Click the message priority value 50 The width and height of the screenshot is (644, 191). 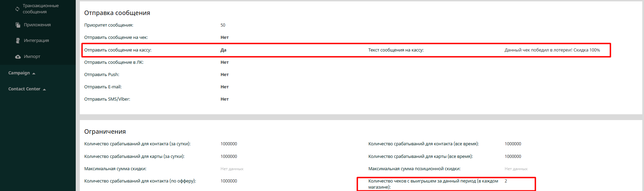click(223, 25)
